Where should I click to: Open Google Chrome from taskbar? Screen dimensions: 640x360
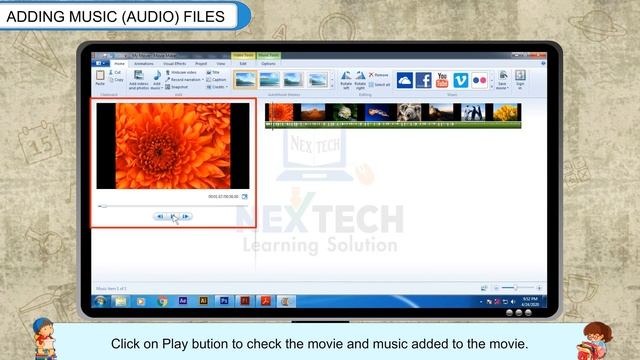point(162,302)
